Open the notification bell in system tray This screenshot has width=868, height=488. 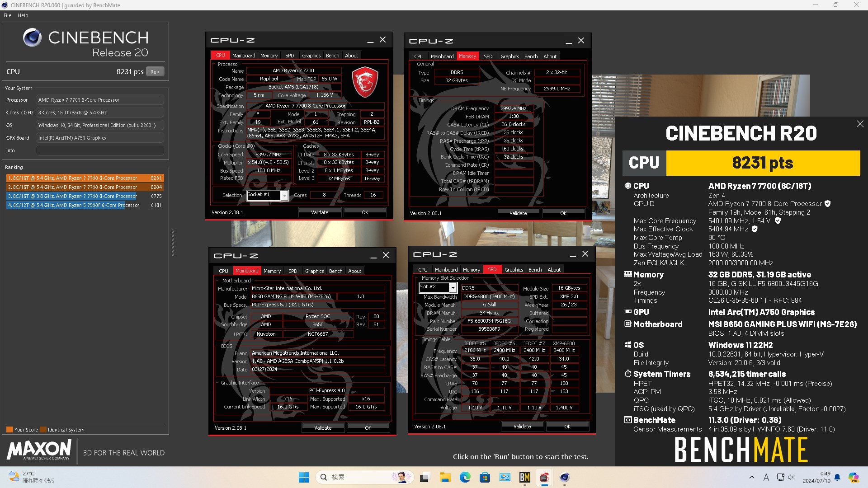(x=837, y=477)
